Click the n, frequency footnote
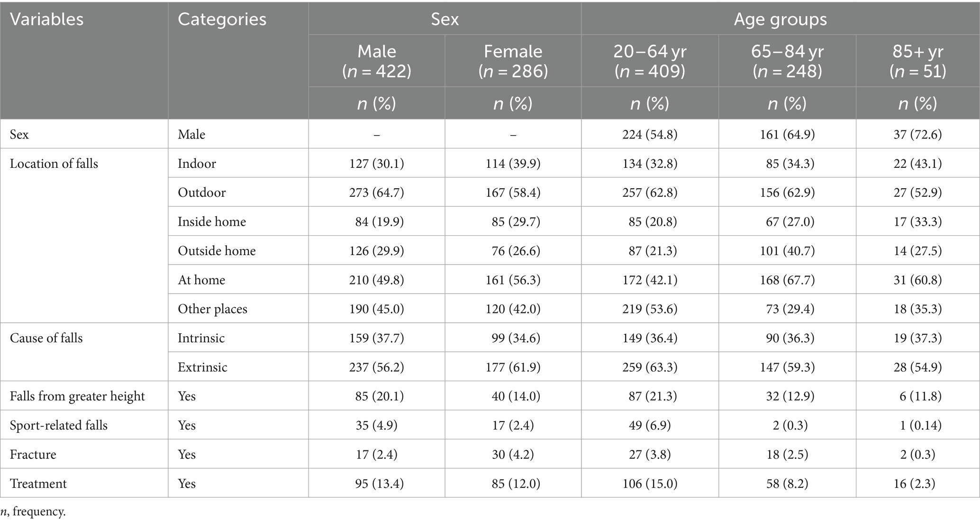This screenshot has width=980, height=522. coord(33,512)
